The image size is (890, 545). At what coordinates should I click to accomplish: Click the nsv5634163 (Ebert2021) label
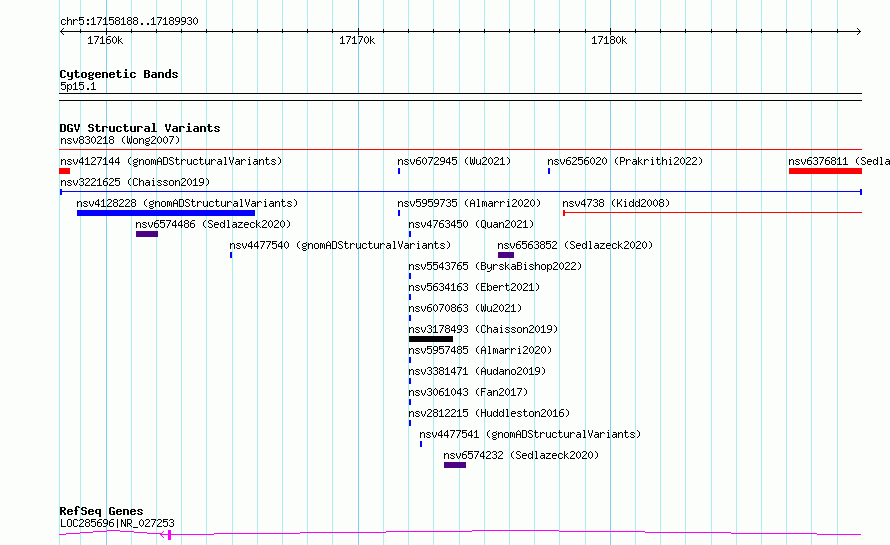tap(474, 287)
